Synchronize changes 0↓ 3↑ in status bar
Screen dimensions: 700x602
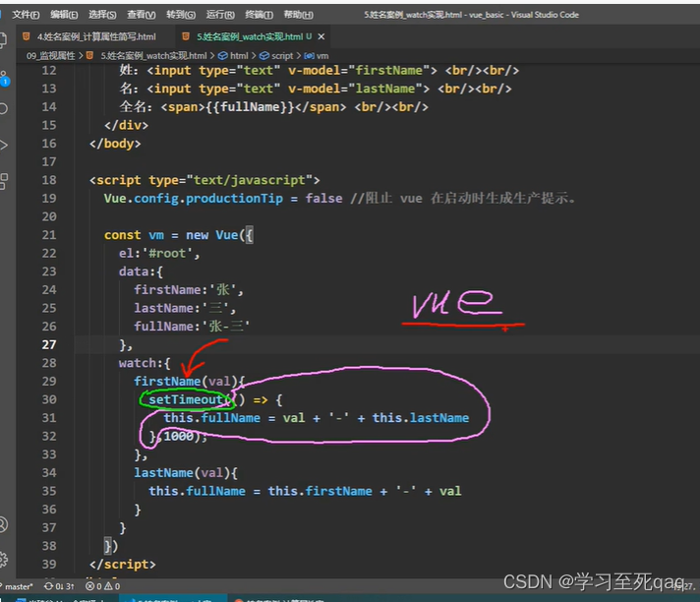click(59, 586)
